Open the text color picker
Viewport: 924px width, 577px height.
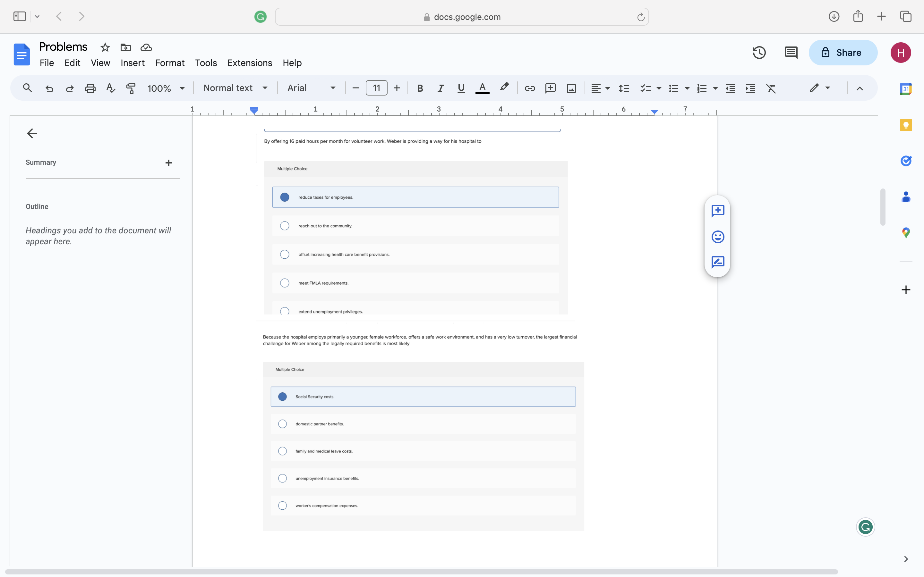coord(482,88)
